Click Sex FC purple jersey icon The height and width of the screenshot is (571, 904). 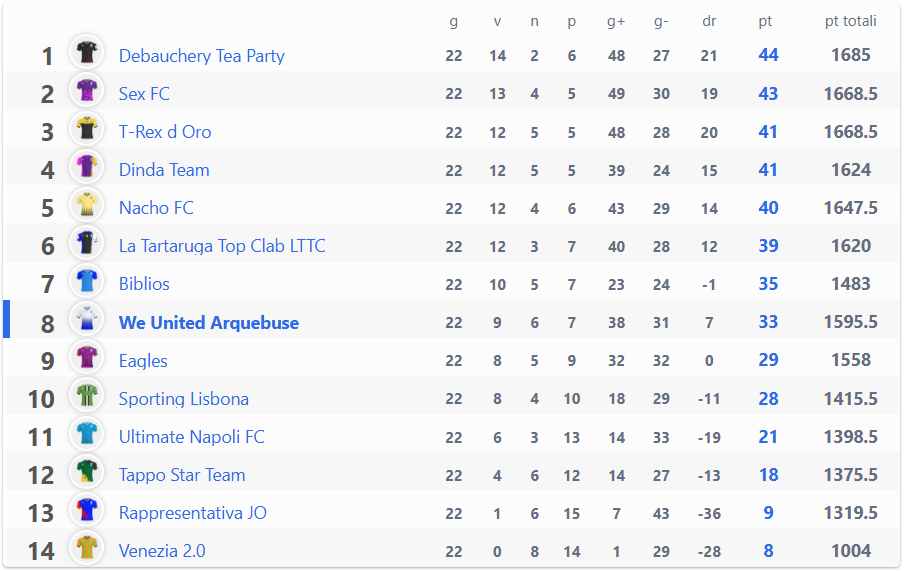pos(86,90)
